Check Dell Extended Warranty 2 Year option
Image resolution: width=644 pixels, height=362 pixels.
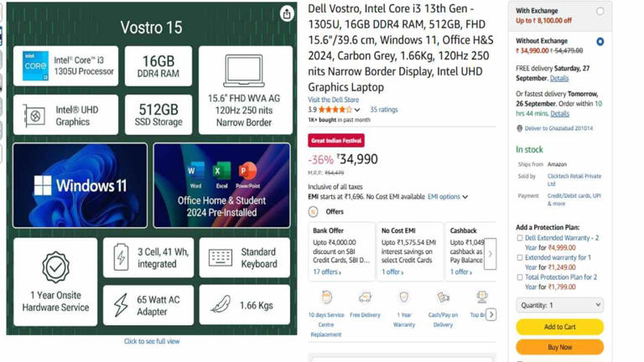pos(520,238)
